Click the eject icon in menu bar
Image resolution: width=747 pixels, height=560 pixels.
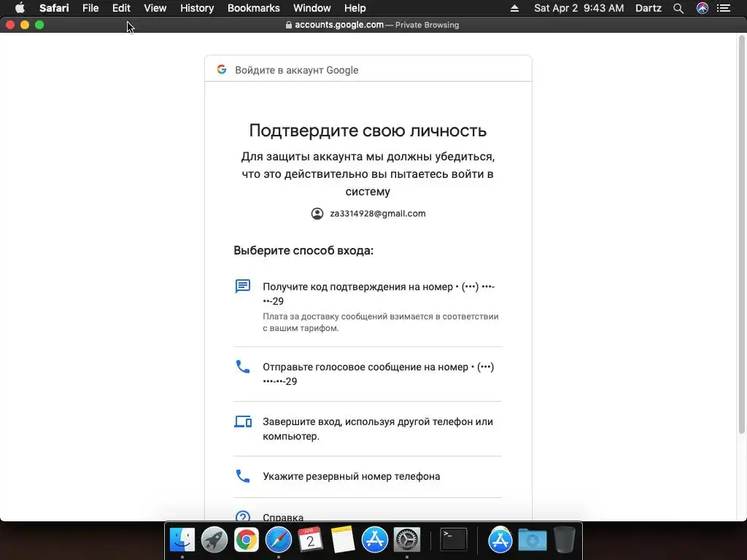point(514,8)
